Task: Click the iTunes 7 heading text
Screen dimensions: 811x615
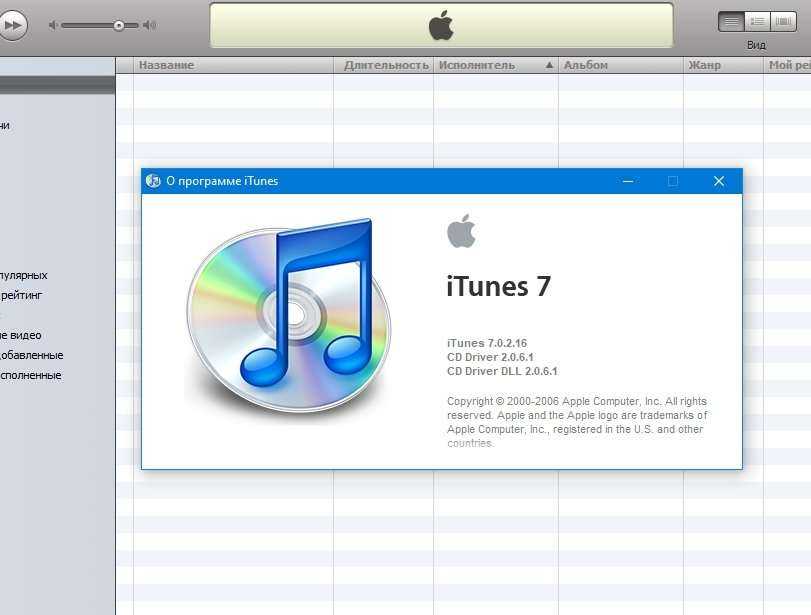Action: (499, 286)
